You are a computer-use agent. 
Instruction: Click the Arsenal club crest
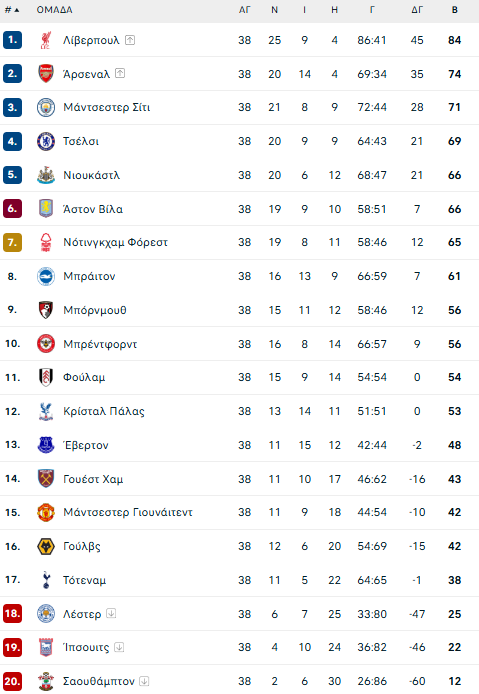(46, 73)
